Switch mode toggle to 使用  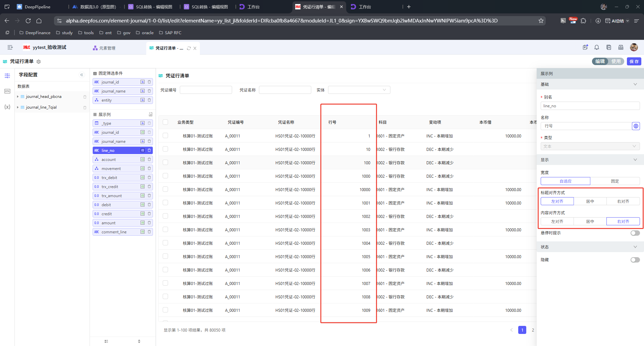[616, 61]
